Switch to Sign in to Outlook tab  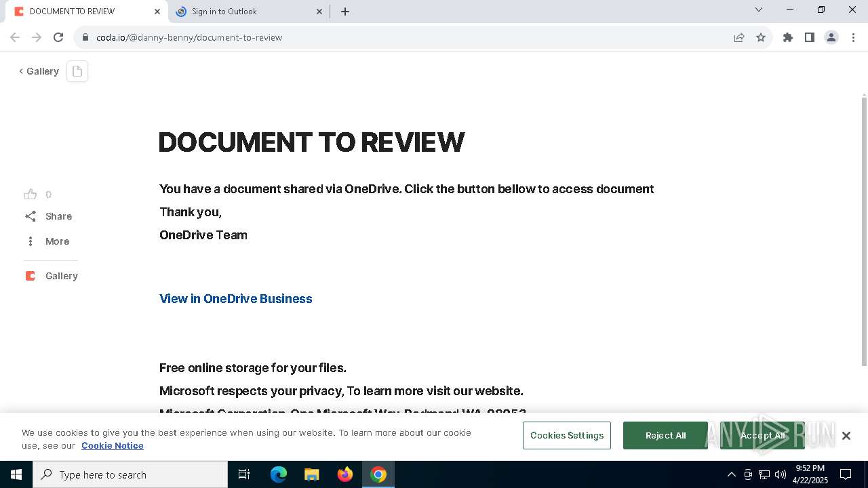coord(248,12)
